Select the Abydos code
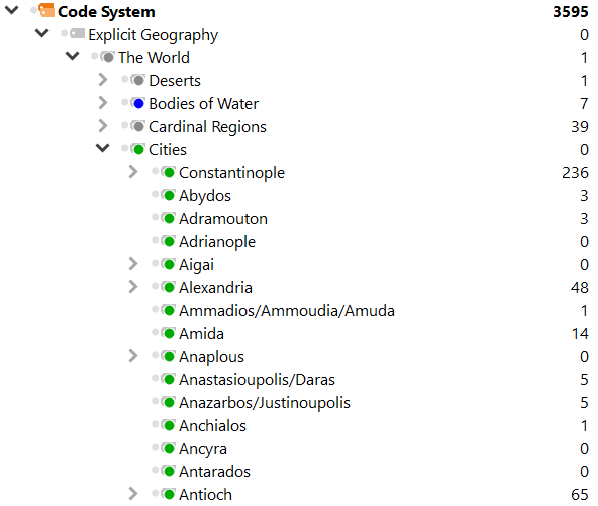 (205, 196)
